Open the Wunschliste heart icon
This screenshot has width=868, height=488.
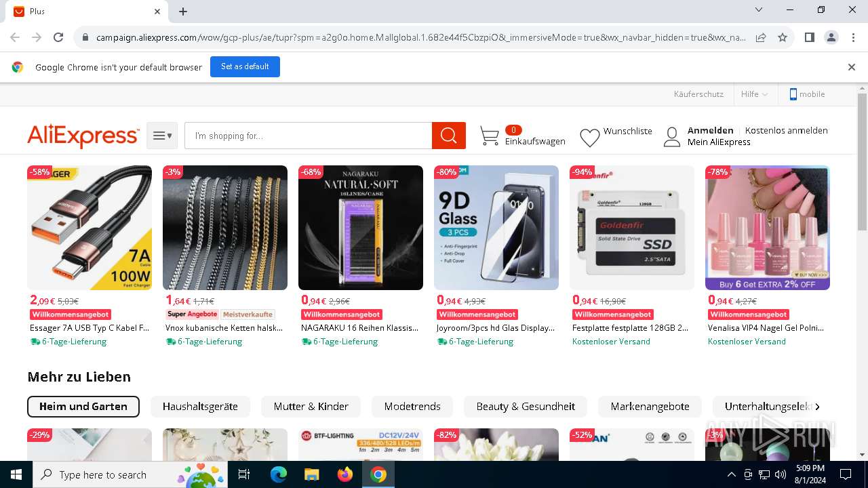(590, 138)
